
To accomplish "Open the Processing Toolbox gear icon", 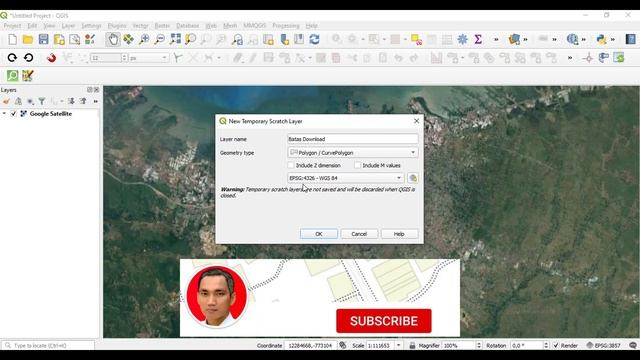I will tap(462, 40).
